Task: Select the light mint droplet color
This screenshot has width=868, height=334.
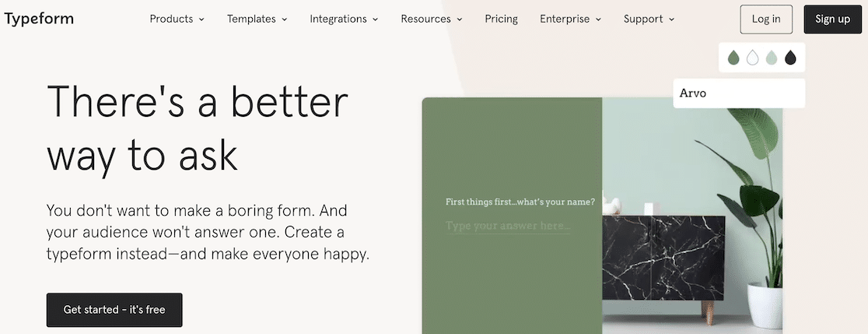Action: pyautogui.click(x=772, y=57)
